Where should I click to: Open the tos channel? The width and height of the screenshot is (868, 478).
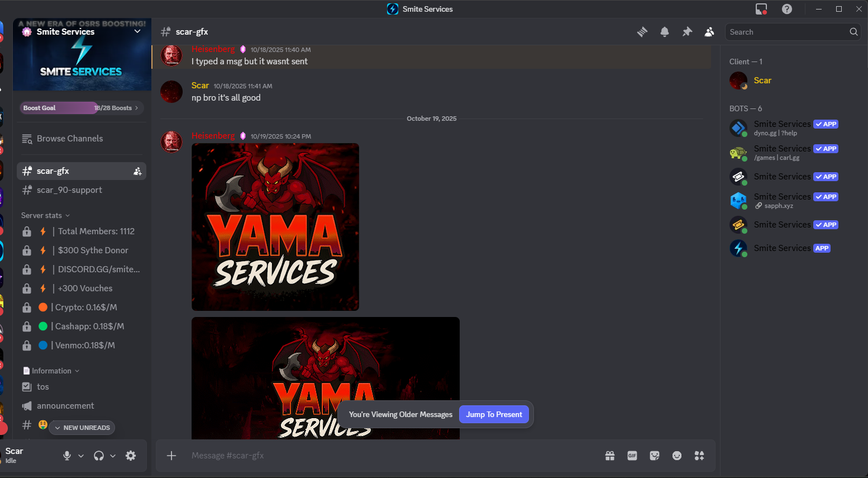click(82, 387)
